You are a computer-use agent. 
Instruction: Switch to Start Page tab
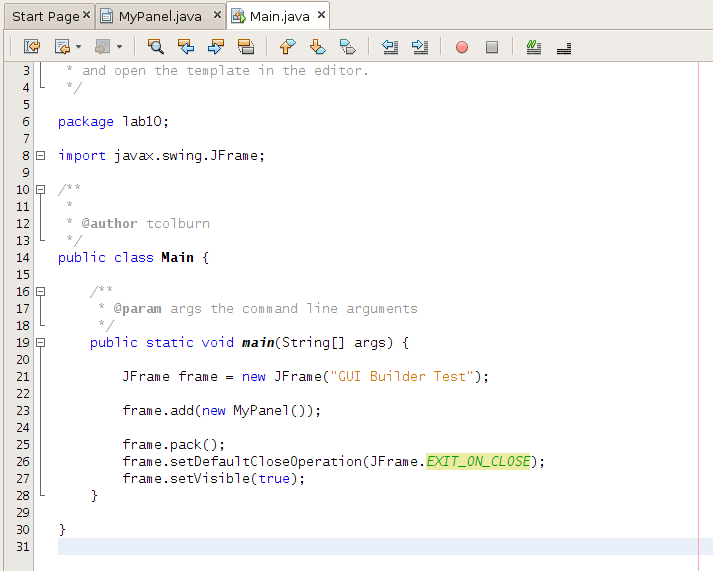[45, 17]
